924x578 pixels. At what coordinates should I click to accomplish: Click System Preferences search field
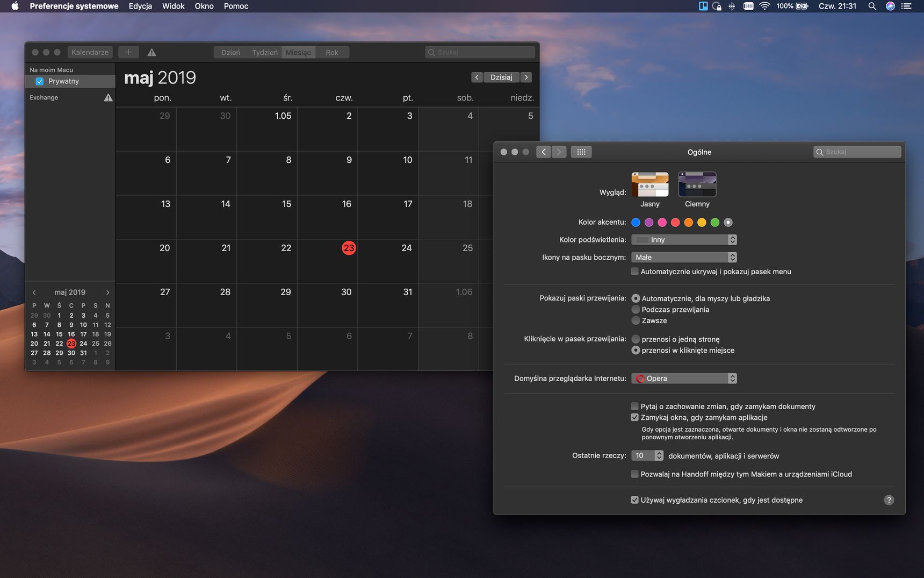(x=857, y=152)
